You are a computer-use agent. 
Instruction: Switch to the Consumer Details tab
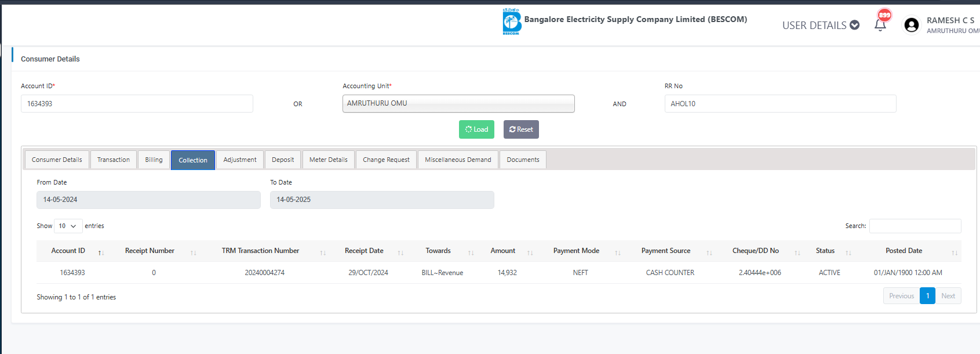(57, 160)
